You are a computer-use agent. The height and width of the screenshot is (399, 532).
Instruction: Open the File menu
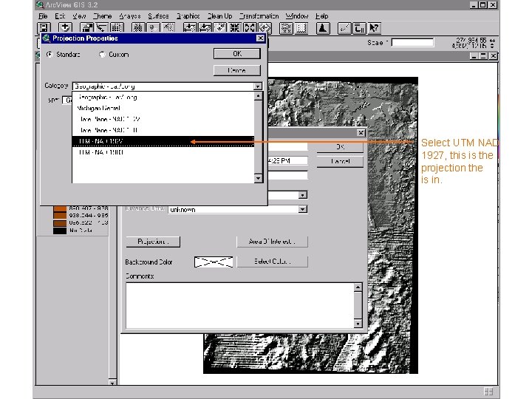click(x=43, y=16)
